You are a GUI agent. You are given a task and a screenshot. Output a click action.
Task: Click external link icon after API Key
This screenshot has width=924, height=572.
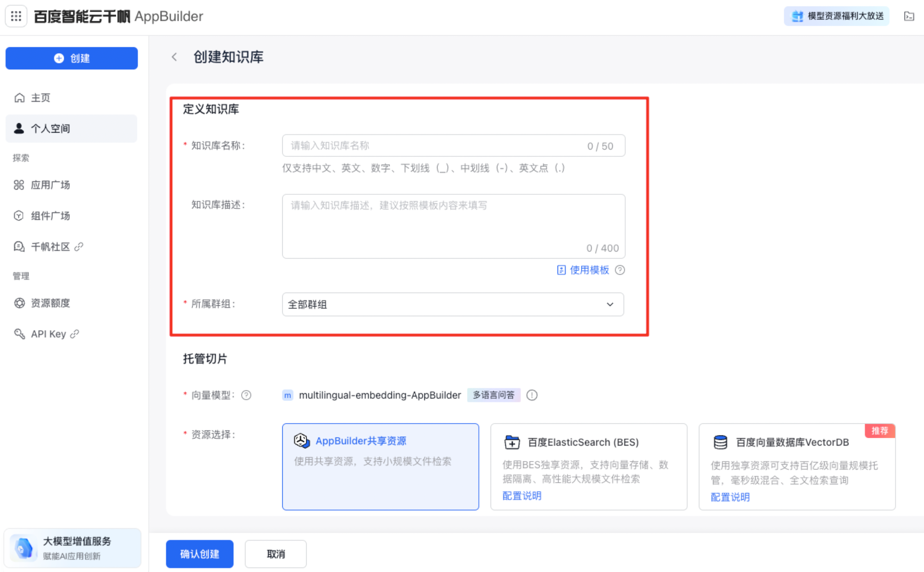(74, 334)
